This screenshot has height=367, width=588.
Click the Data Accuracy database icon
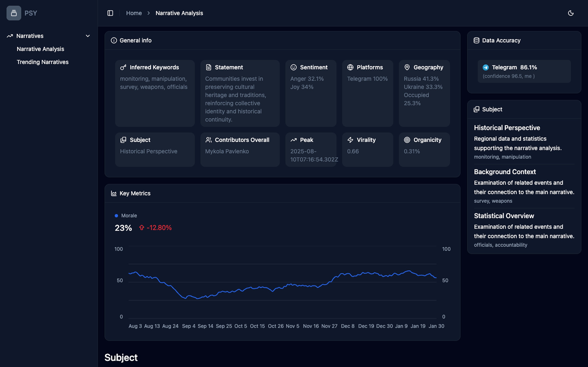(476, 41)
